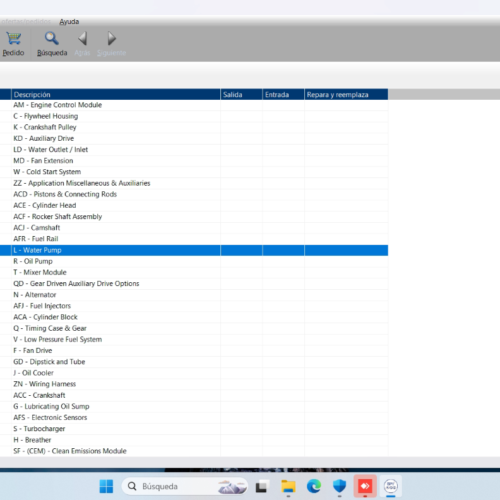Switch to the active parts catalog app icon
This screenshot has width=500, height=500.
(x=391, y=487)
